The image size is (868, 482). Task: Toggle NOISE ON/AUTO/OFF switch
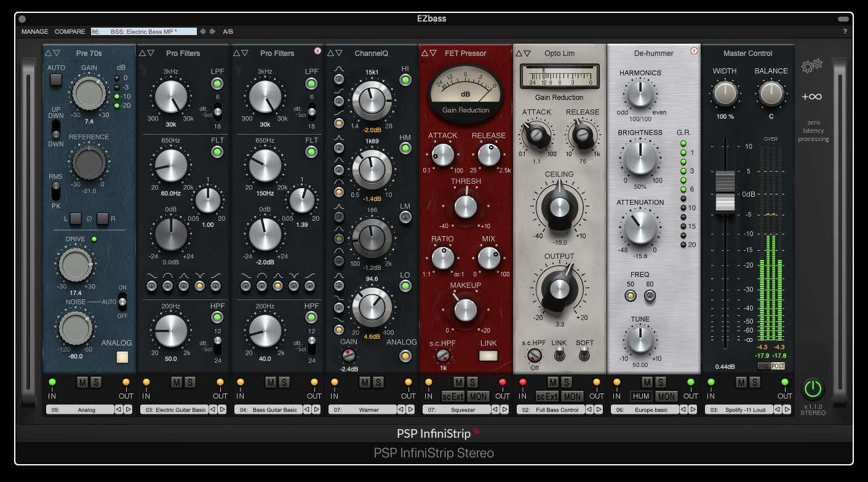(122, 301)
